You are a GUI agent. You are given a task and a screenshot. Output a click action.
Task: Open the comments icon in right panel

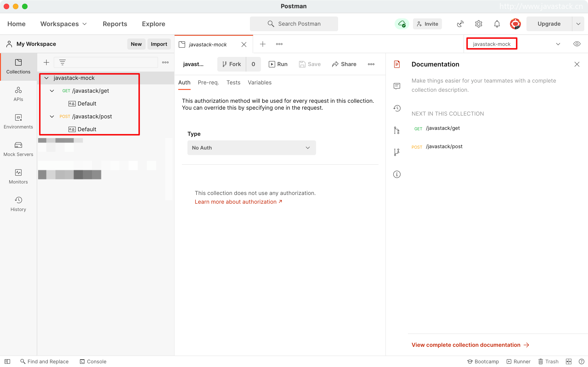click(x=397, y=86)
